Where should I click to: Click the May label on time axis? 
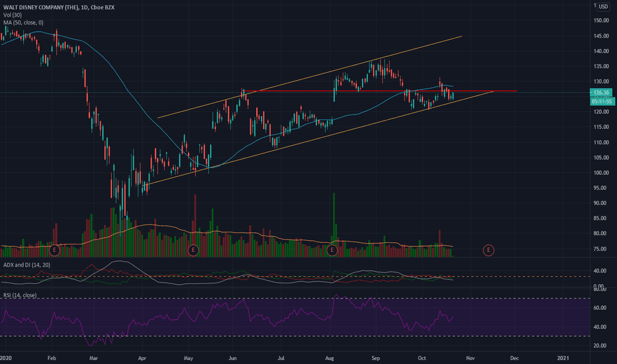pyautogui.click(x=189, y=358)
